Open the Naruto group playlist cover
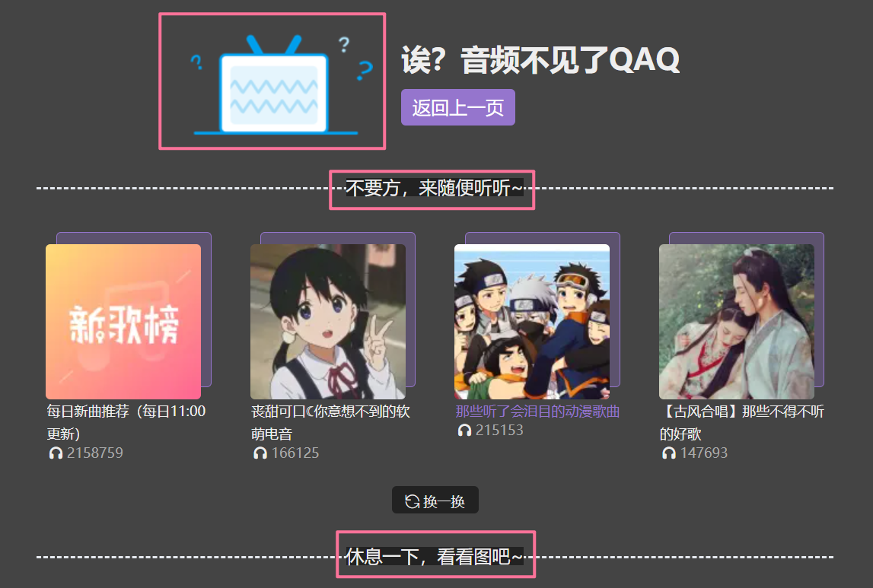873x588 pixels. click(x=532, y=322)
